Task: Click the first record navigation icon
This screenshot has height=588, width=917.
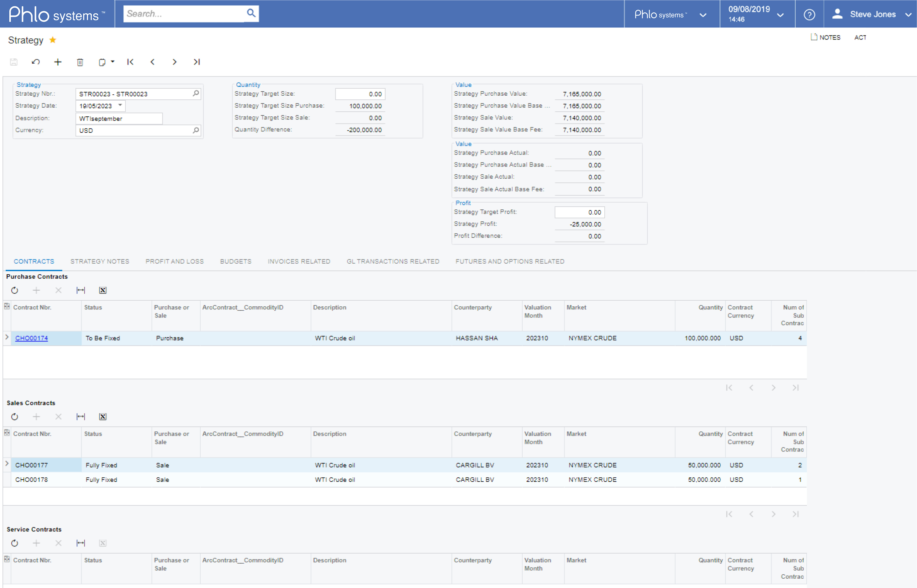Action: coord(130,62)
